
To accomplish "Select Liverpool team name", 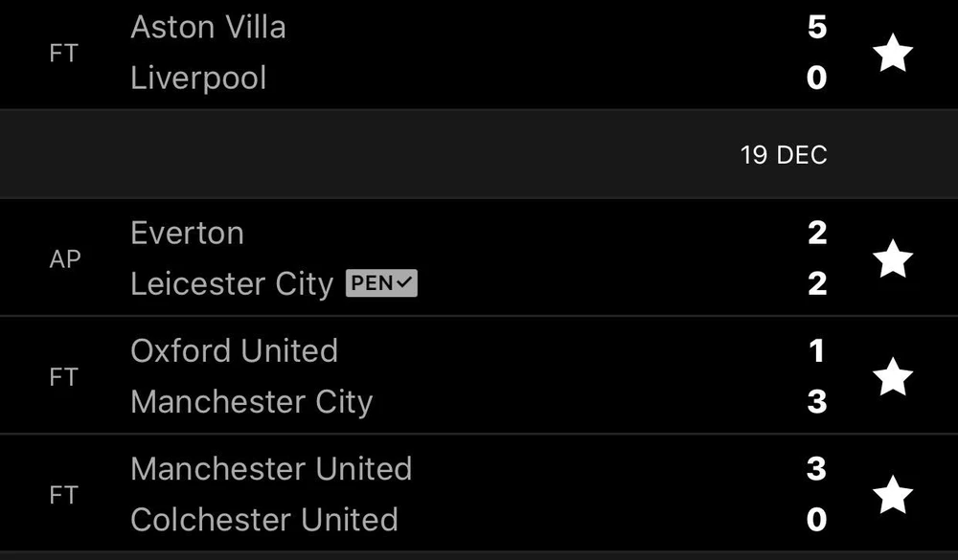I will 198,78.
